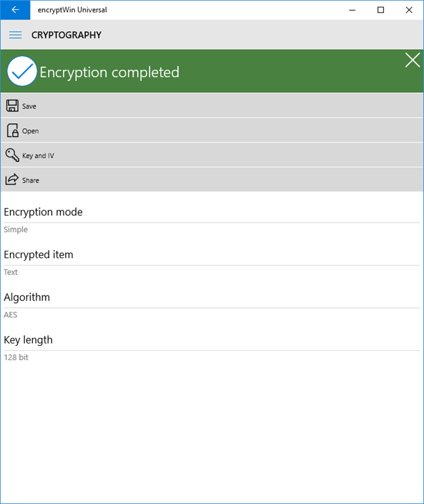This screenshot has width=424, height=504.
Task: Click the Share arrow icon
Action: (x=12, y=180)
